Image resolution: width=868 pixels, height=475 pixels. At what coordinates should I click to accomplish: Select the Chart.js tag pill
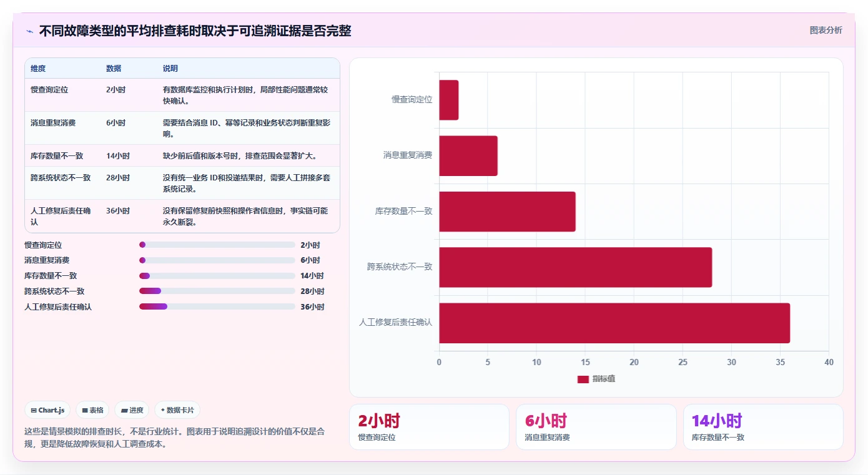coord(48,410)
